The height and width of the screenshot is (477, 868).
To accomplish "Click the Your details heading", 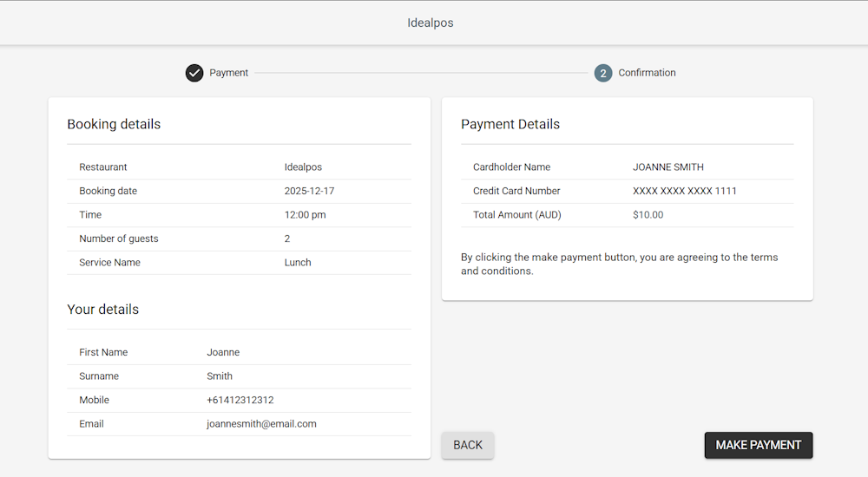I will (x=102, y=310).
